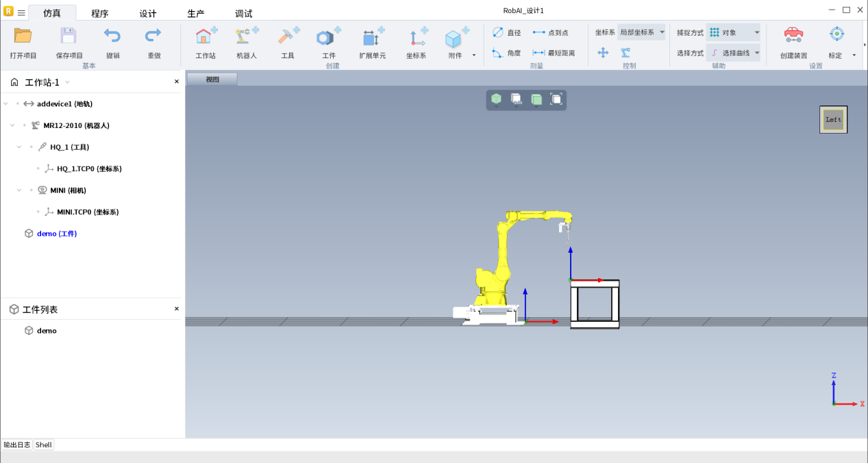Screen dimensions: 868x463
Task: Collapse the addevice1 (地轨) tree node
Action: [x=6, y=104]
